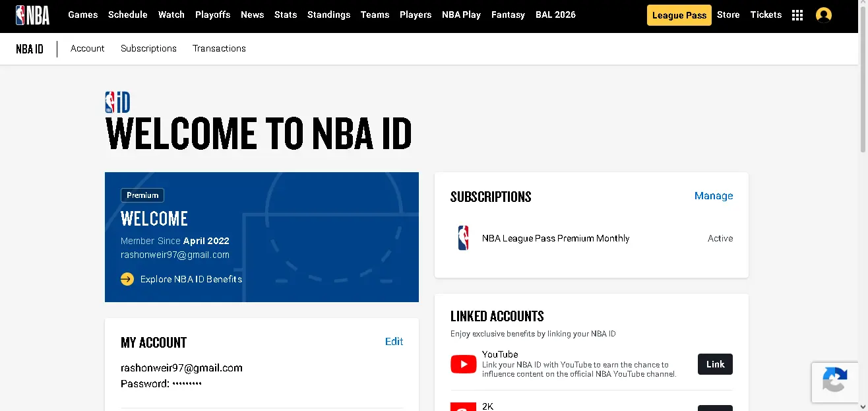Click Edit in My Account card

(x=394, y=342)
